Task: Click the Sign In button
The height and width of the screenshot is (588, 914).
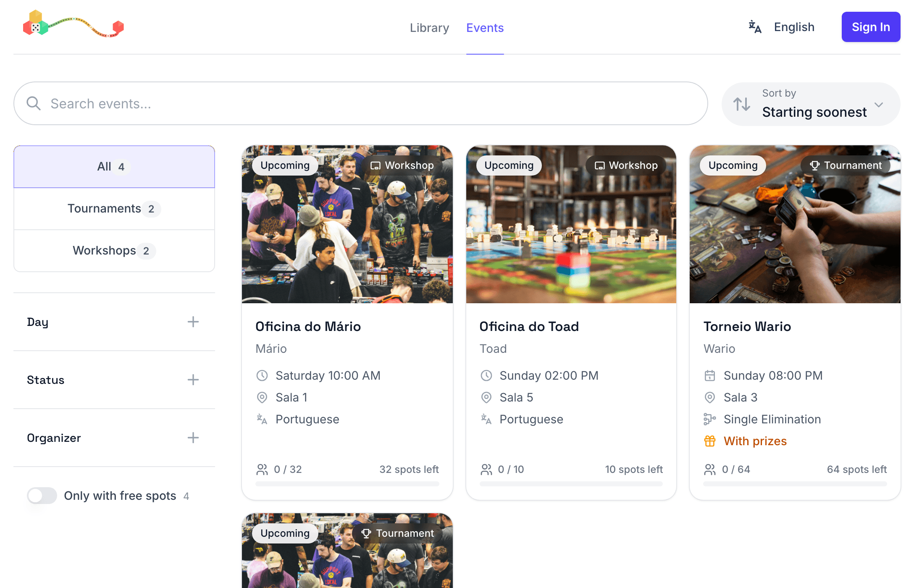Action: coord(871,27)
